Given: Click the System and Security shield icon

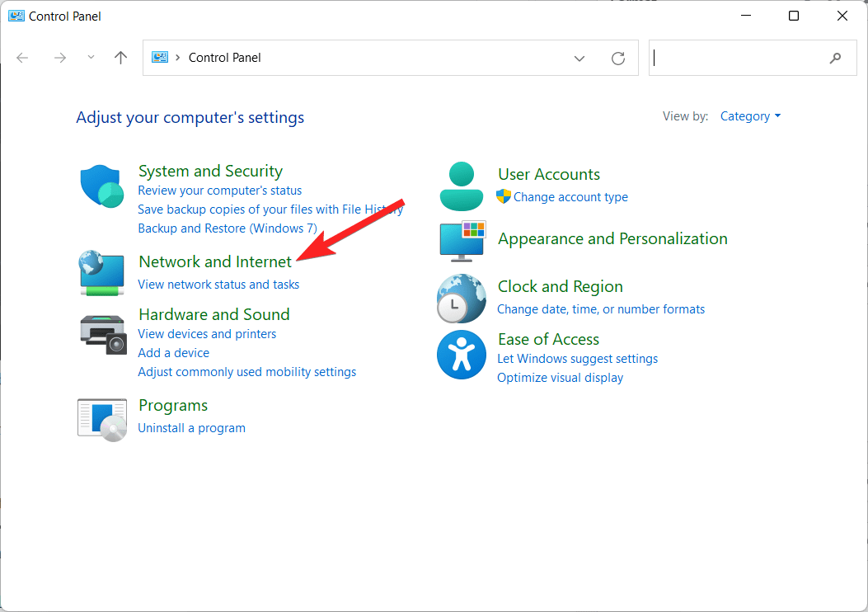Looking at the screenshot, I should click(x=101, y=186).
